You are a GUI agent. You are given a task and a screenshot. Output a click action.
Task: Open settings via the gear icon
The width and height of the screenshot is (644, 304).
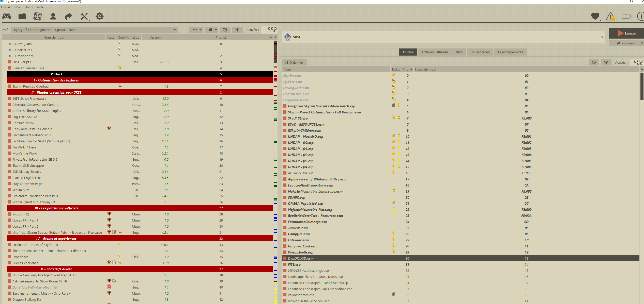click(x=100, y=16)
